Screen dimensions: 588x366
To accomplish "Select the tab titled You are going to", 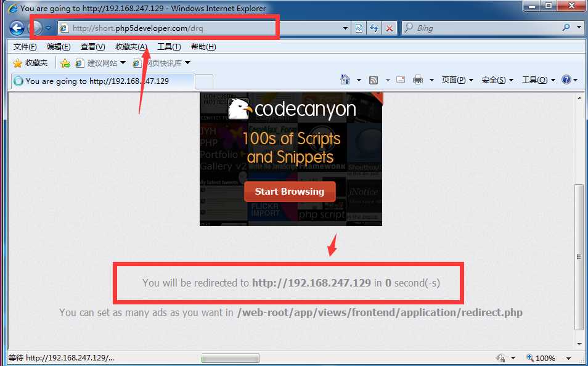I will (103, 81).
